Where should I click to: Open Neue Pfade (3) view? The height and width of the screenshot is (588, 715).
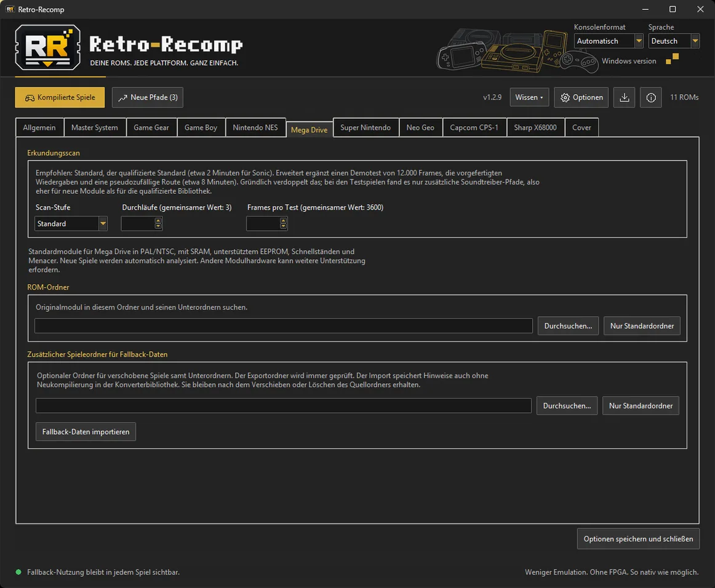[x=147, y=98]
